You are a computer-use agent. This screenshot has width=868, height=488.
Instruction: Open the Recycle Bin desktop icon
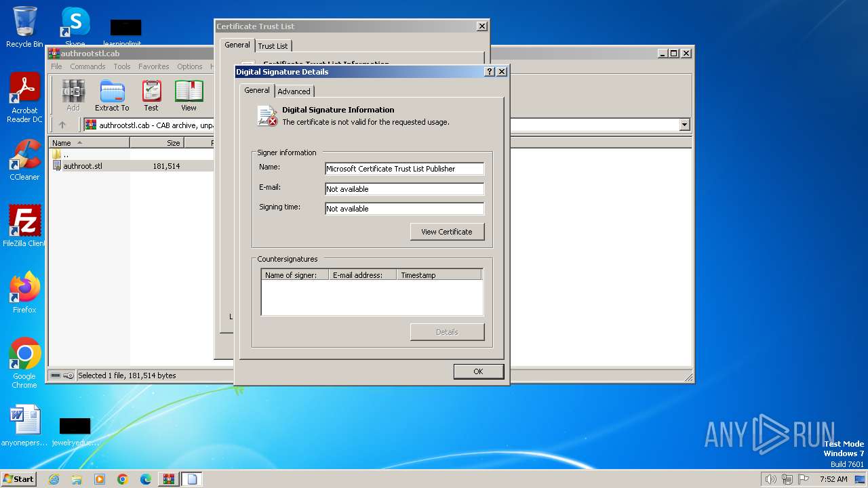24,27
